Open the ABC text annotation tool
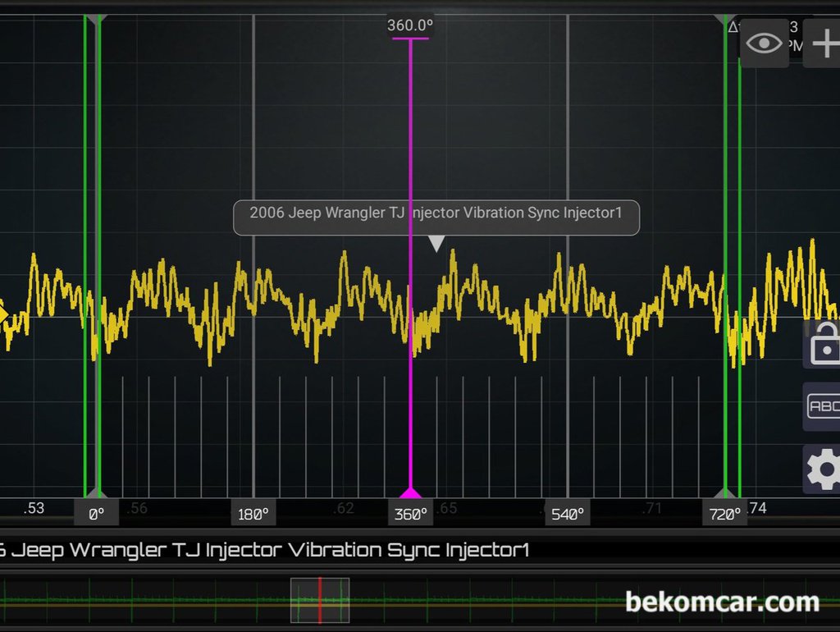 pos(822,406)
